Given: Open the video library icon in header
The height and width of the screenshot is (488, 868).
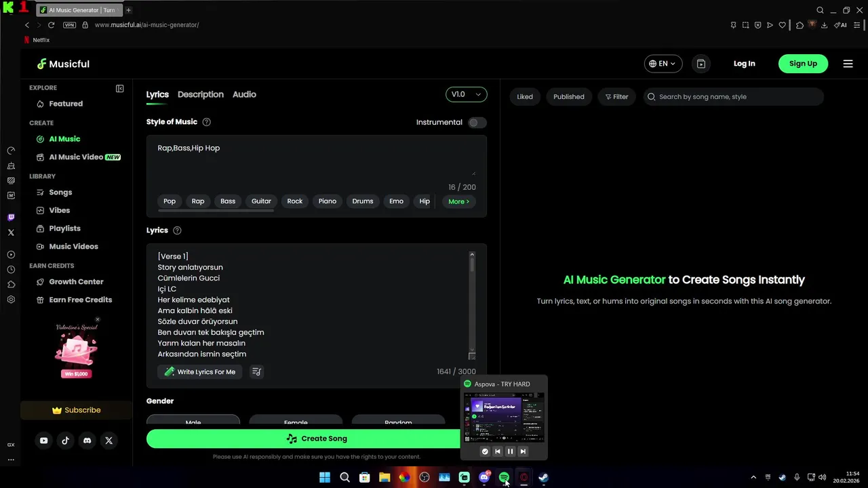Looking at the screenshot, I should pos(701,64).
